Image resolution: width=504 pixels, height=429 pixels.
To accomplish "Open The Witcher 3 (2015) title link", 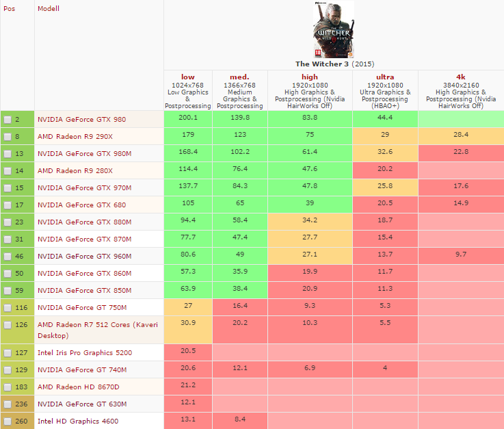I will (334, 64).
